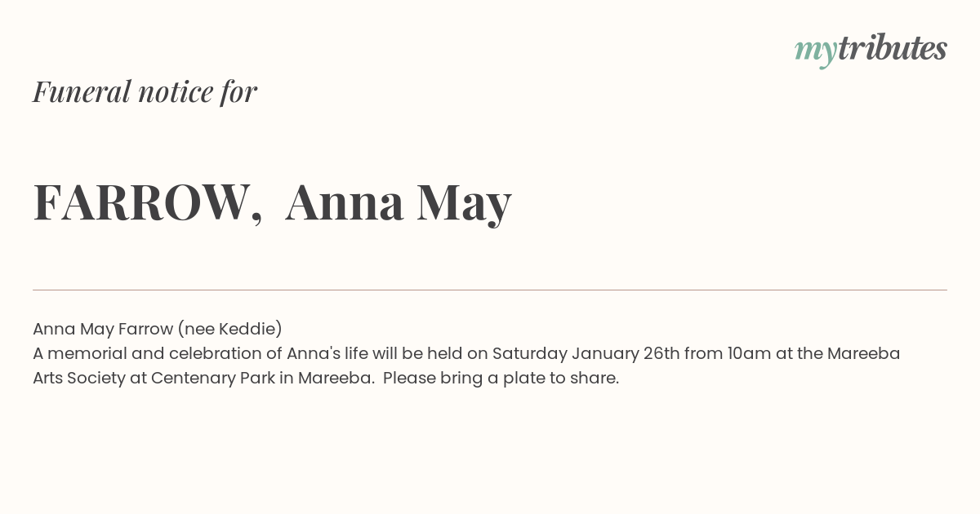Click the date "Saturday January 26th"
The width and height of the screenshot is (980, 514).
click(586, 354)
